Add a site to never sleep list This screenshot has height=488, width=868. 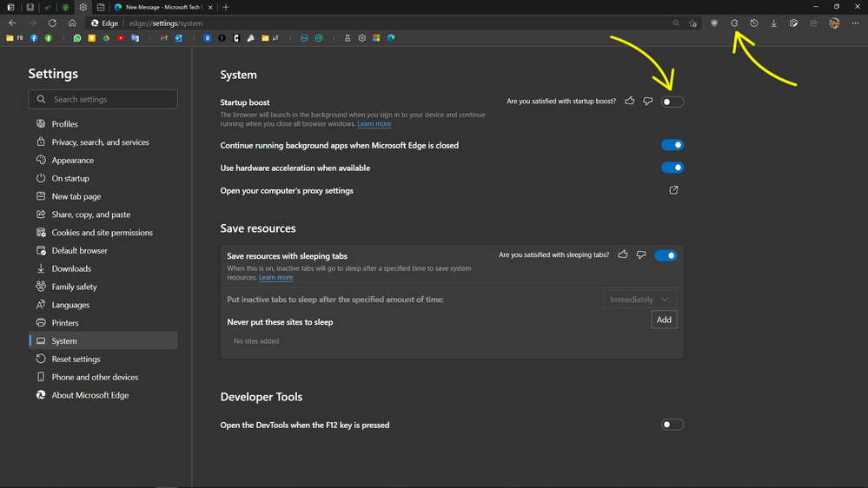pos(664,320)
